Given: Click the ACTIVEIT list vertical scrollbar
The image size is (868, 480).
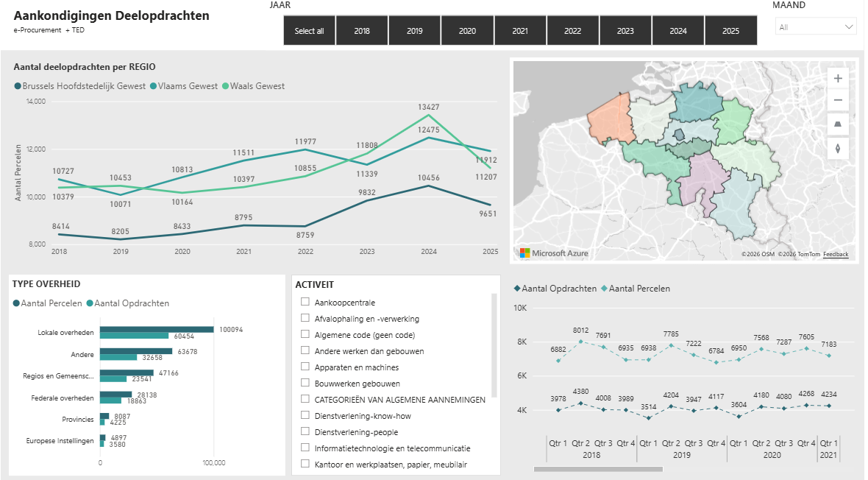Looking at the screenshot, I should point(494,346).
